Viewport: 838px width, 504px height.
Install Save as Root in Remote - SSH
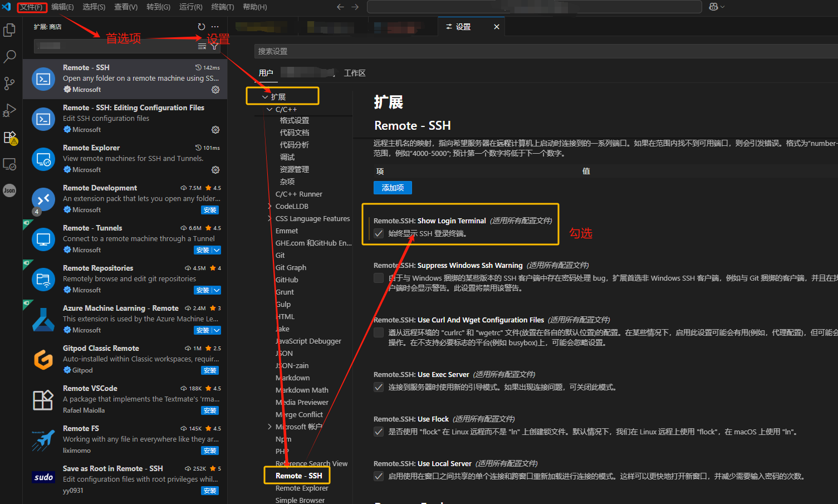click(x=210, y=491)
